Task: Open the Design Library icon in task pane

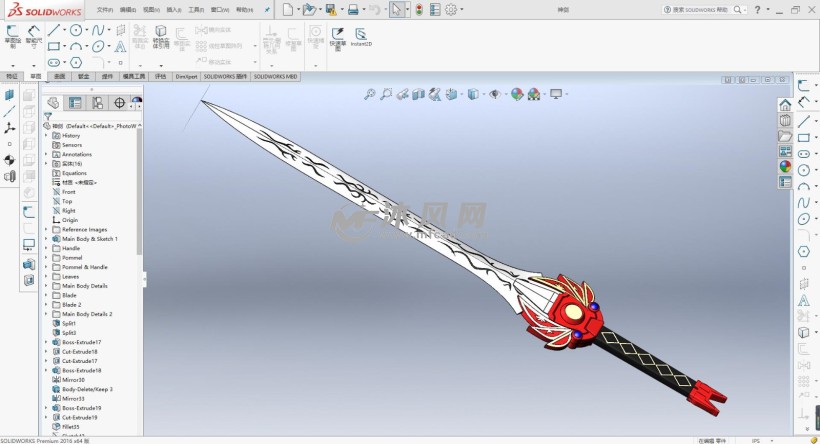Action: pos(785,120)
